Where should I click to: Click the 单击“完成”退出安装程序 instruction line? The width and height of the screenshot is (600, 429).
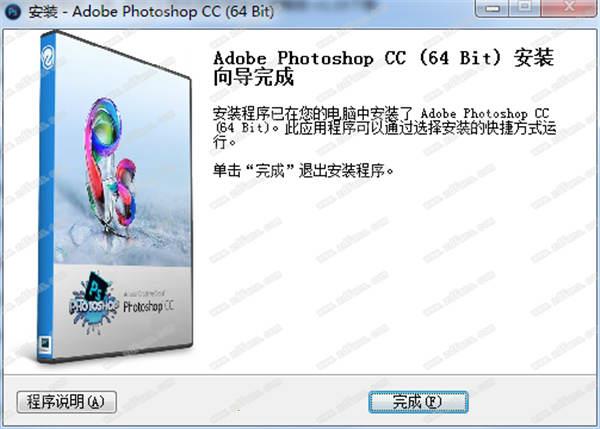click(303, 171)
